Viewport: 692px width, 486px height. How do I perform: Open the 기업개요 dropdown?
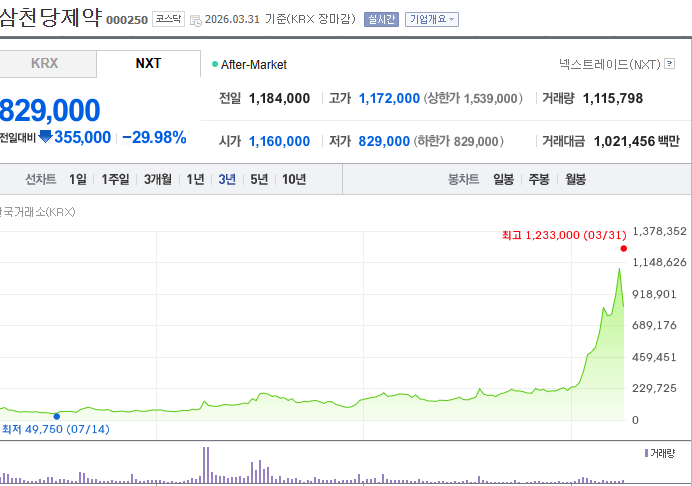click(x=432, y=19)
